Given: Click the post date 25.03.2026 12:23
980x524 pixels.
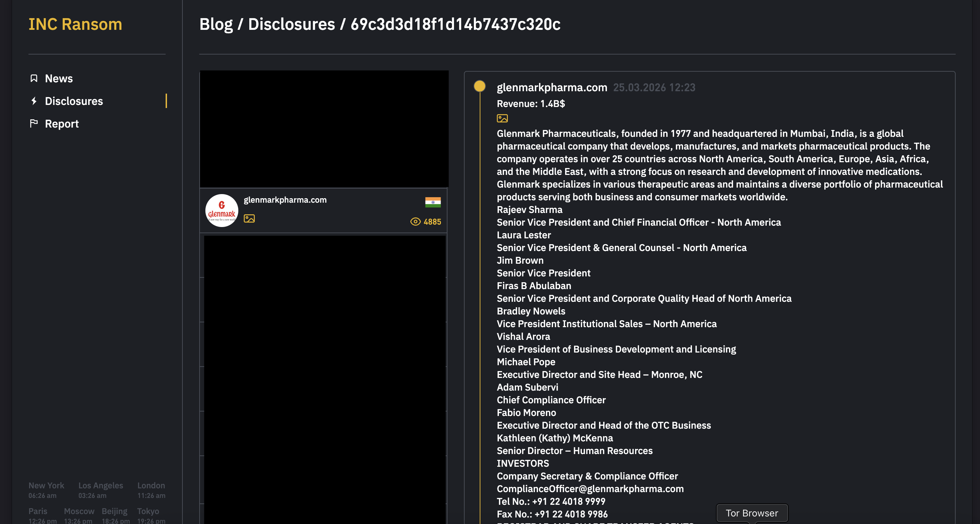Looking at the screenshot, I should coord(654,87).
